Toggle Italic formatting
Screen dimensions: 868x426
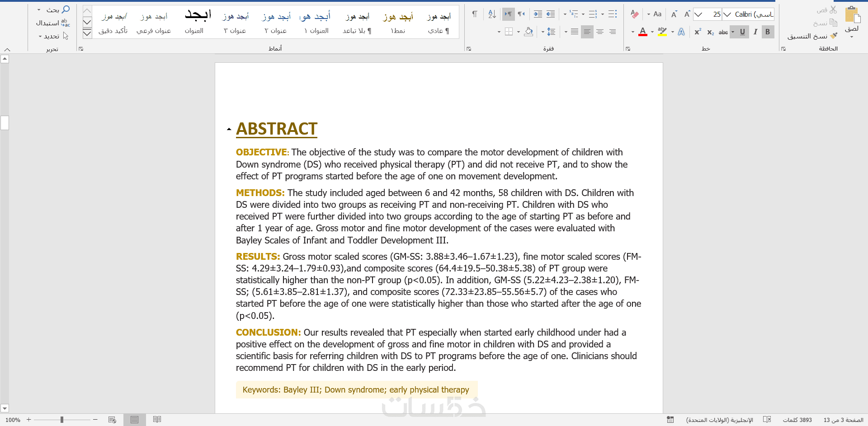[755, 32]
